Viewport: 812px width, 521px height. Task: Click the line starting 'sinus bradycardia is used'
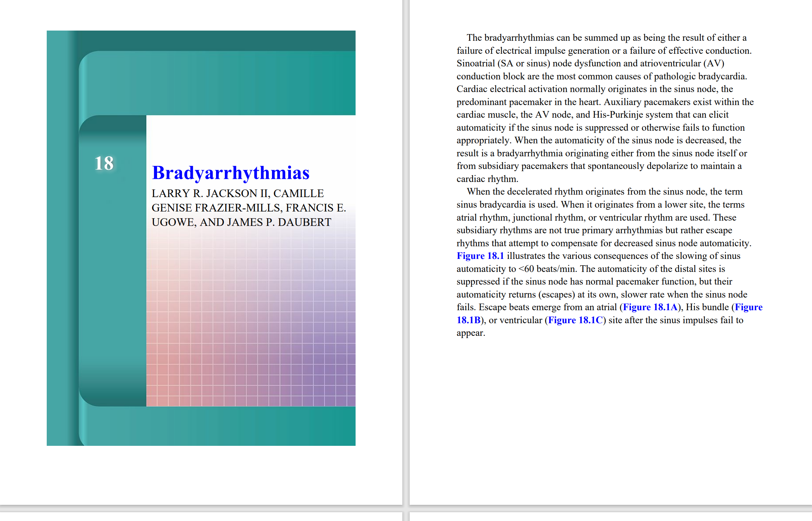(x=600, y=204)
